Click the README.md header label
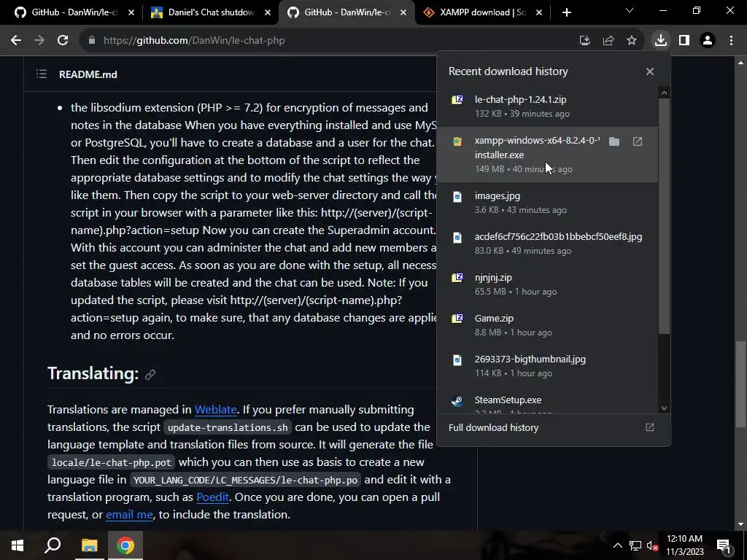747x560 pixels. tap(88, 74)
